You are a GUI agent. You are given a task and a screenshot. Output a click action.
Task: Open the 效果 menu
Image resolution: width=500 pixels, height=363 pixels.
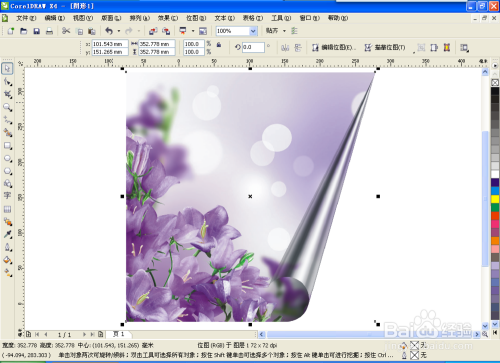[x=168, y=18]
